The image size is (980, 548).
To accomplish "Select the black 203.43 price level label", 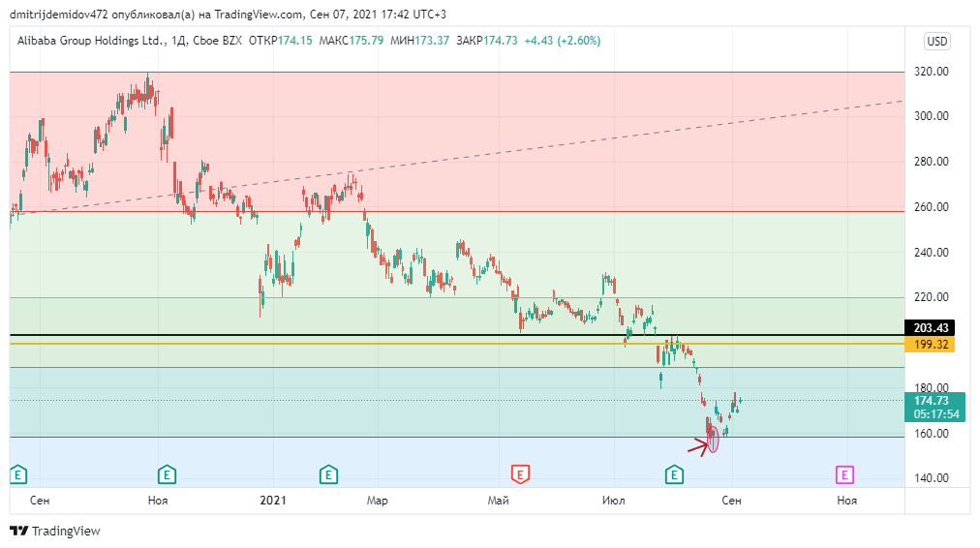I will pos(930,327).
